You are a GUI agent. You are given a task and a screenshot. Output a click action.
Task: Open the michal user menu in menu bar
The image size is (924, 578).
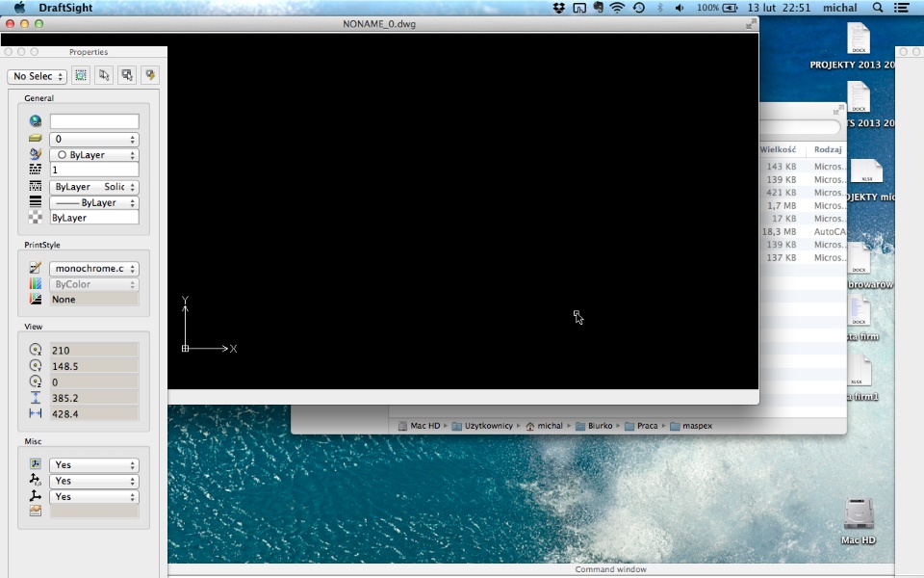[x=839, y=8]
